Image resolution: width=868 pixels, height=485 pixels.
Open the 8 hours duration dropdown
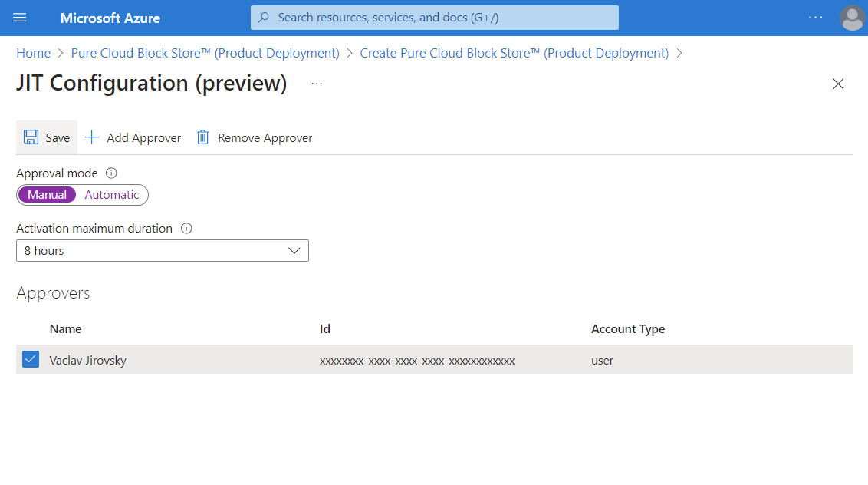tap(163, 250)
